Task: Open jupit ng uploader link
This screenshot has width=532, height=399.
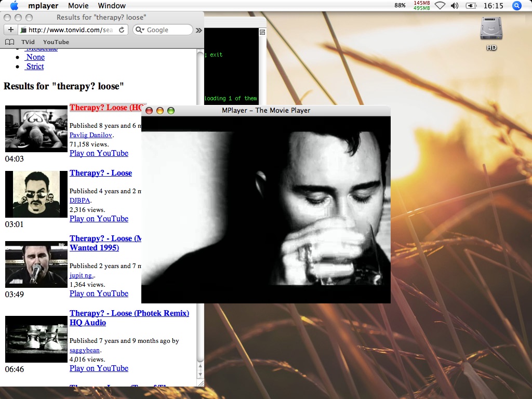Action: point(82,275)
